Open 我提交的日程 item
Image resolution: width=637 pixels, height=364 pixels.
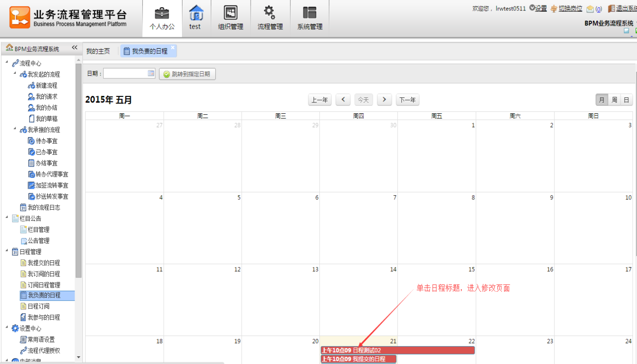(x=44, y=263)
